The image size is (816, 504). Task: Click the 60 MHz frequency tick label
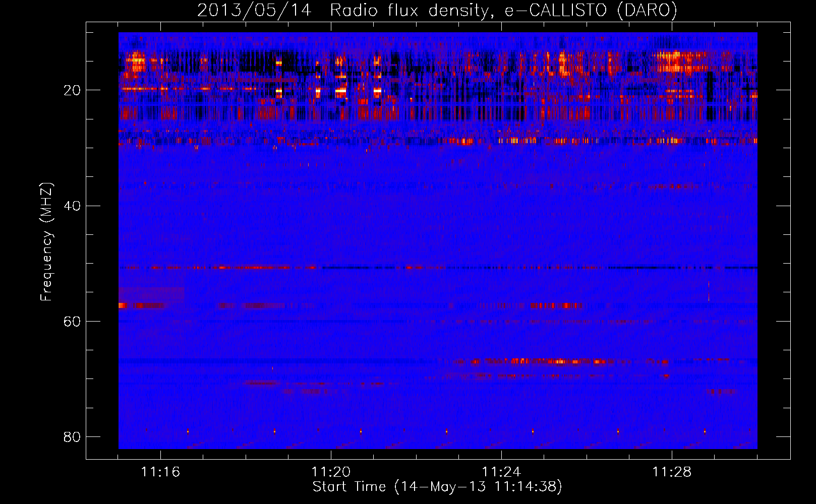(72, 321)
